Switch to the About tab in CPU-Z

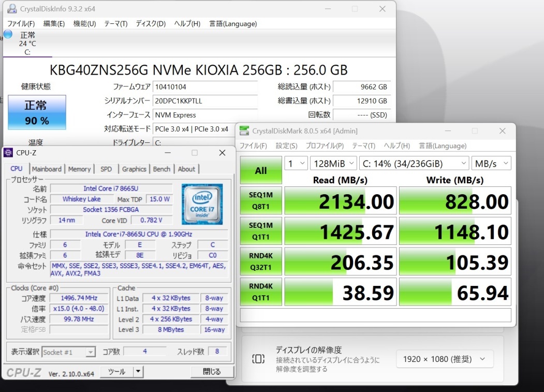[187, 169]
